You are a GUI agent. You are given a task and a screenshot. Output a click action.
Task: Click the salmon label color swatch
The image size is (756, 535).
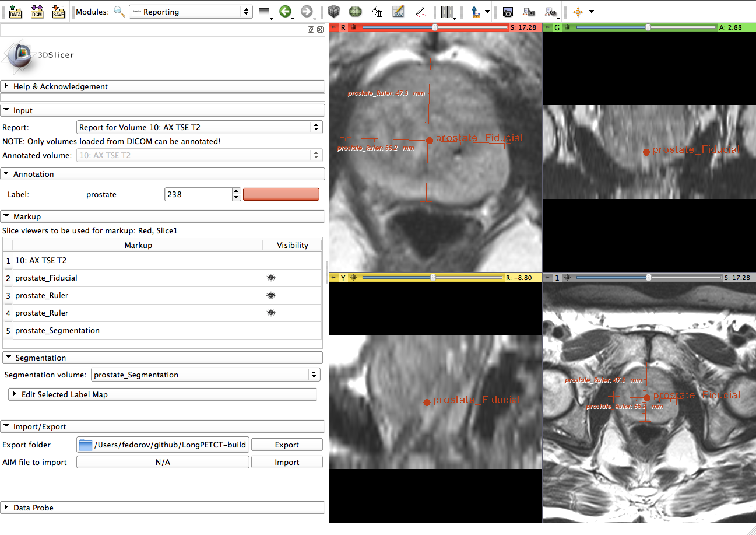281,194
